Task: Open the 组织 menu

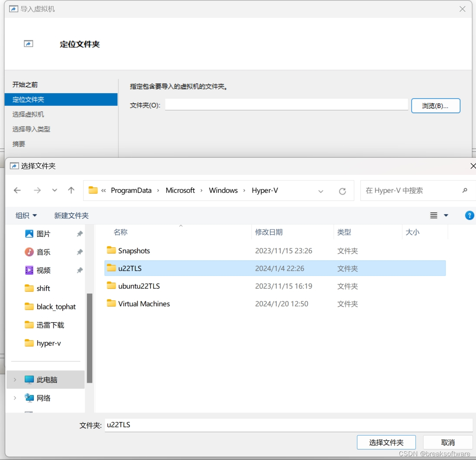Action: coord(26,216)
